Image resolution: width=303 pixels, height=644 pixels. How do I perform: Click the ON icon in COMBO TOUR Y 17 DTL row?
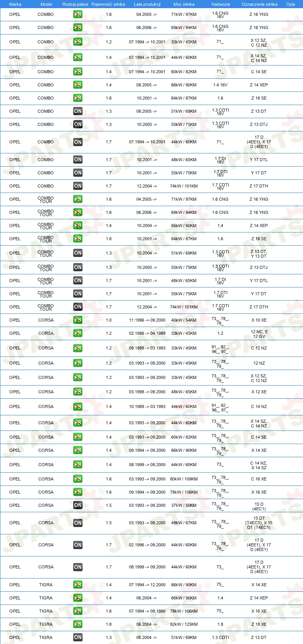tap(78, 281)
